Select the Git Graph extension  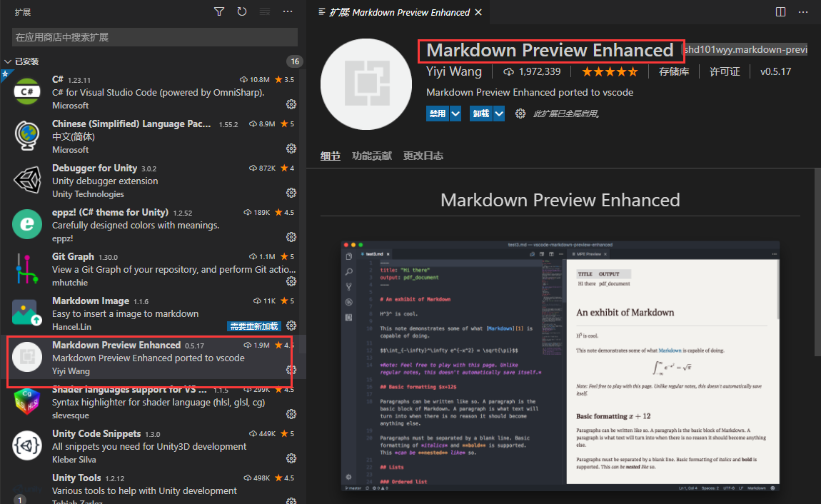(152, 269)
